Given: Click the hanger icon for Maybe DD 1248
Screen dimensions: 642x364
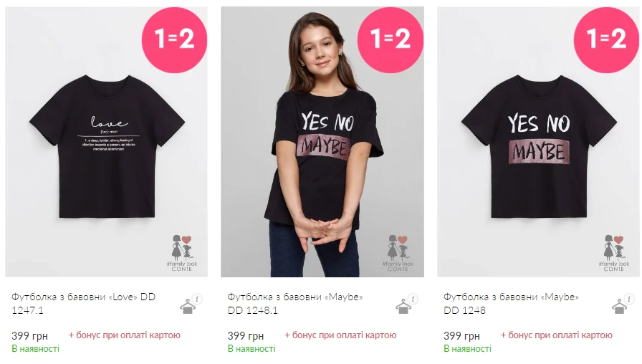Looking at the screenshot, I should coord(620,306).
